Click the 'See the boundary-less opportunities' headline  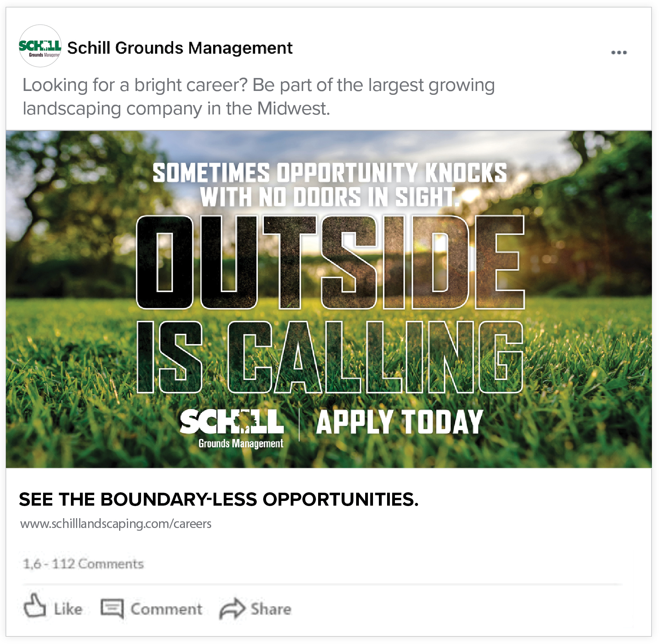point(219,499)
